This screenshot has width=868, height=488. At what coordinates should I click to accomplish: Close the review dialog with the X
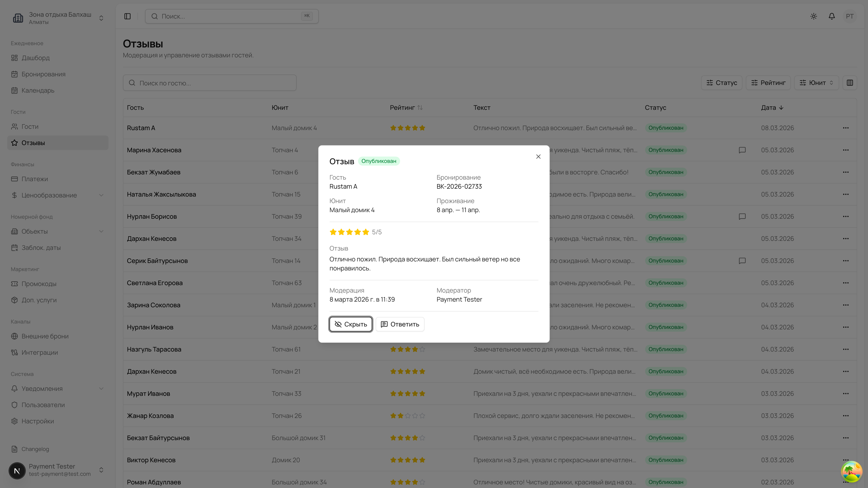[538, 157]
